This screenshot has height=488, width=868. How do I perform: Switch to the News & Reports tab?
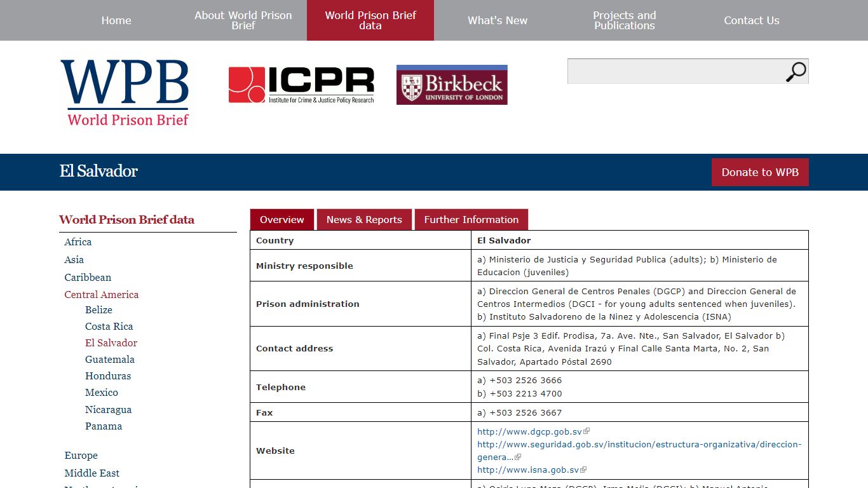[x=364, y=220]
